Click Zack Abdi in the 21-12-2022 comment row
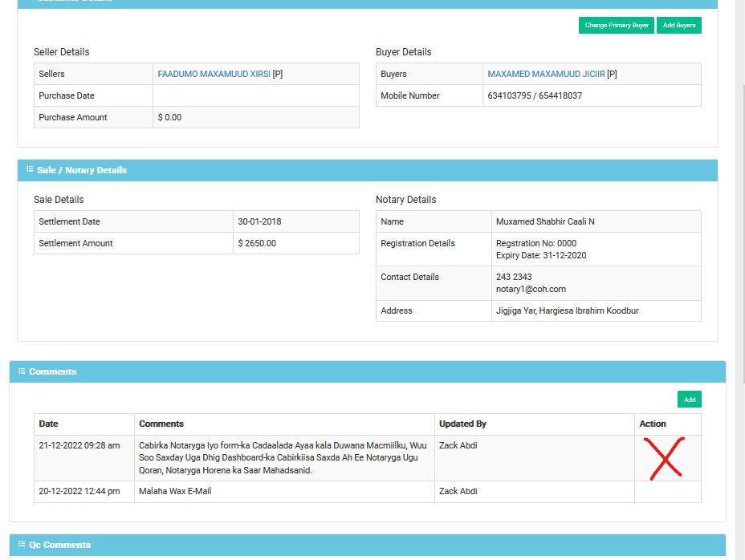Screen dimensions: 745x560 coord(458,445)
